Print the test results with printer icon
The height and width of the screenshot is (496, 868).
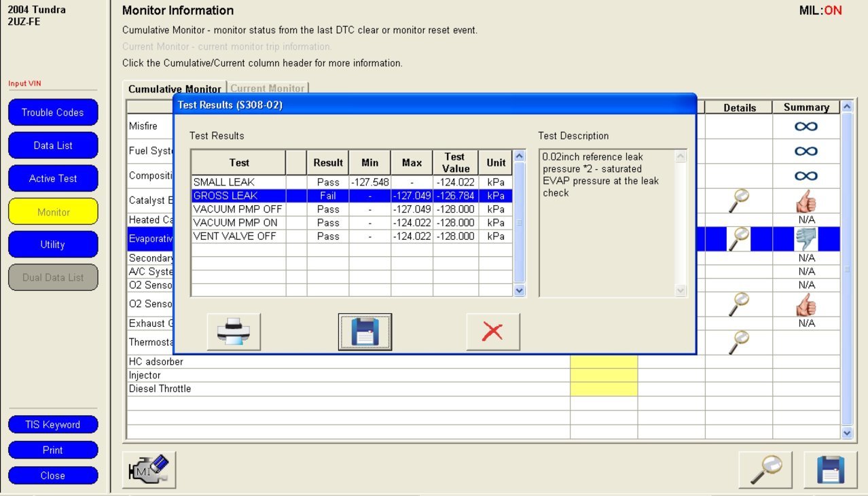click(x=234, y=332)
